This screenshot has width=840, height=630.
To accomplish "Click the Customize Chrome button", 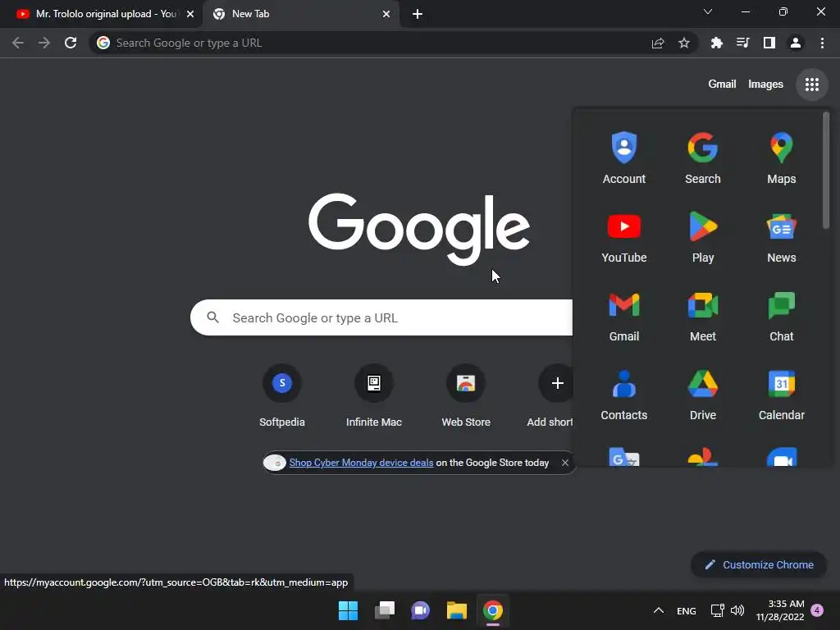I will click(x=759, y=564).
